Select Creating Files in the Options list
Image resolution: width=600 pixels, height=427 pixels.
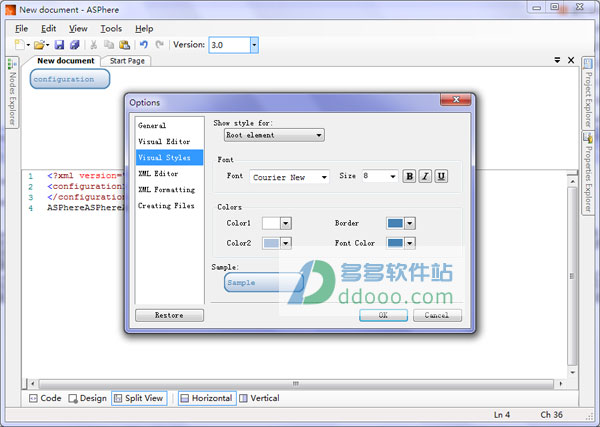coord(170,206)
